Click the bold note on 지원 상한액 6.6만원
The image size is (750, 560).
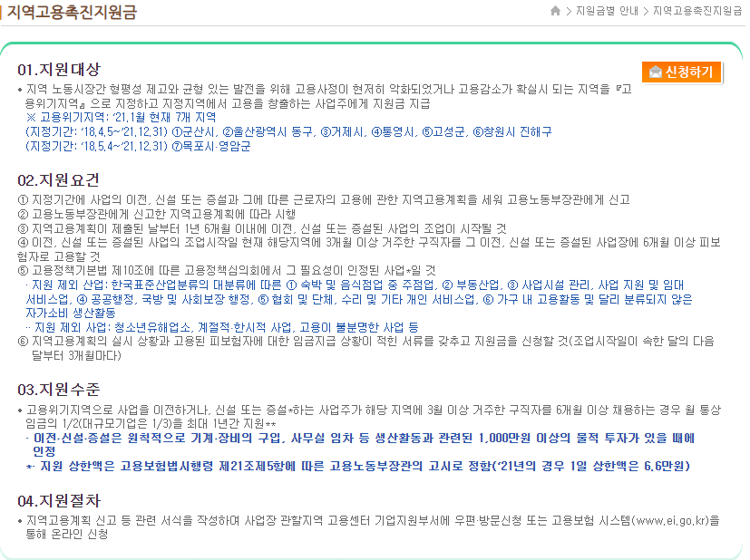click(x=358, y=466)
